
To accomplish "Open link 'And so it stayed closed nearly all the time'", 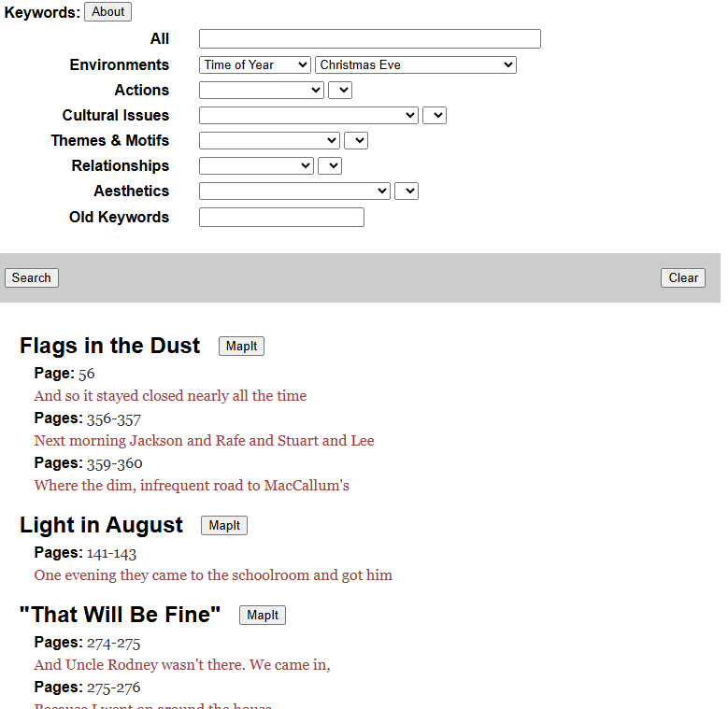I will (170, 396).
